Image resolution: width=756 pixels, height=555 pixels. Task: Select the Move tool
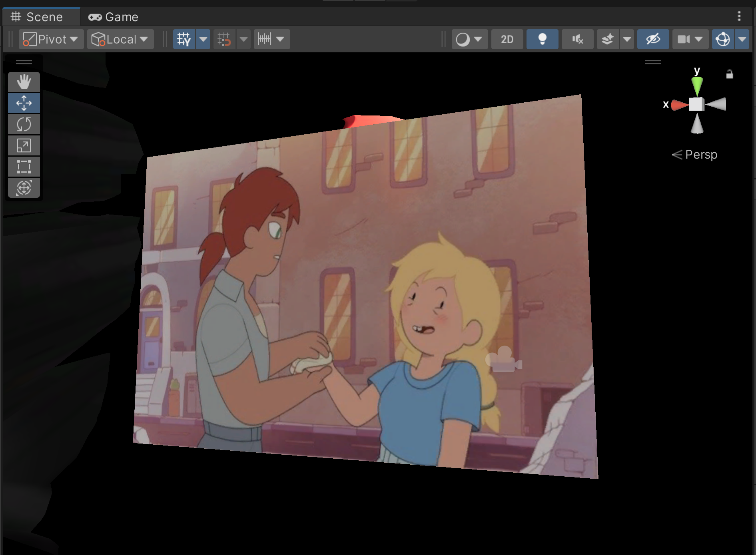coord(24,103)
